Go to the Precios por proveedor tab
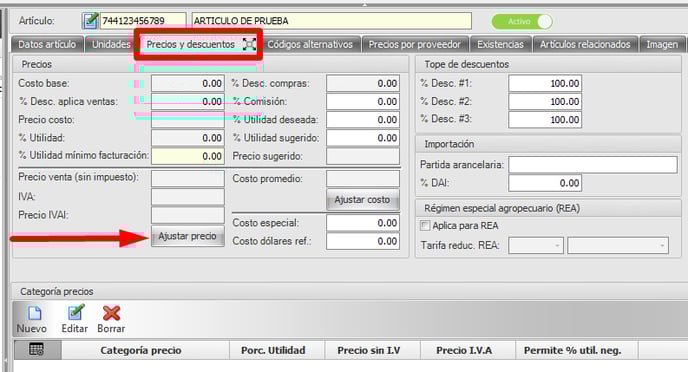The image size is (688, 372). [x=415, y=44]
